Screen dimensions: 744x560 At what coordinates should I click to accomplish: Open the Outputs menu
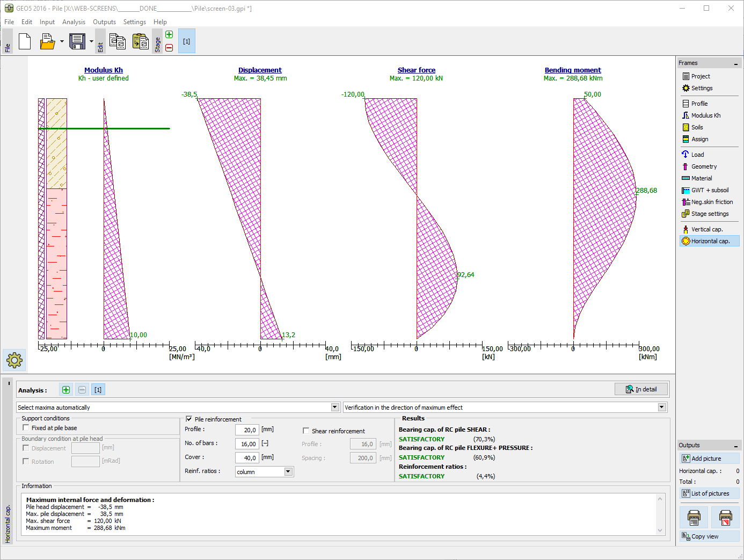(104, 22)
